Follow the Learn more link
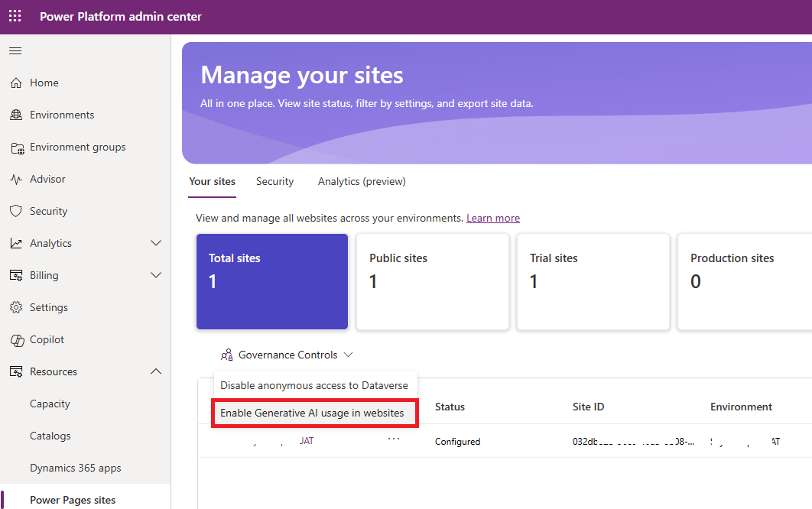The image size is (812, 509). tap(493, 218)
